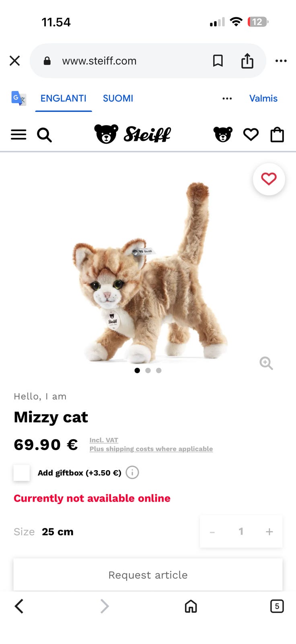This screenshot has width=296, height=644.
Task: Open the shopping bag icon
Action: pyautogui.click(x=277, y=134)
